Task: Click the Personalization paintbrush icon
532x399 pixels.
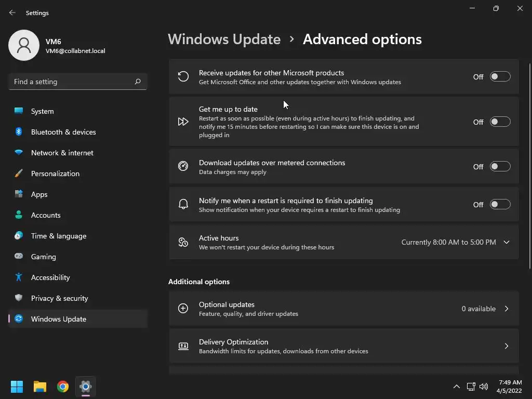Action: pyautogui.click(x=19, y=174)
